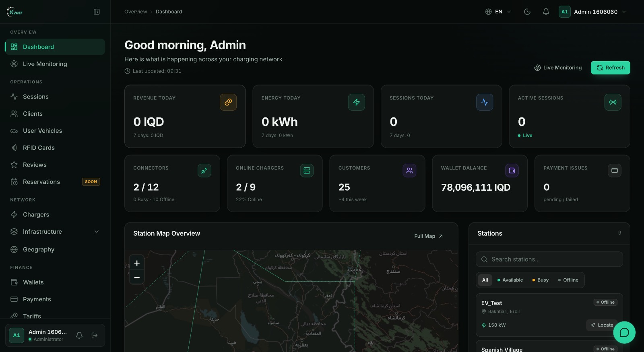Click header Live Monitoring button
The height and width of the screenshot is (352, 644).
point(558,68)
